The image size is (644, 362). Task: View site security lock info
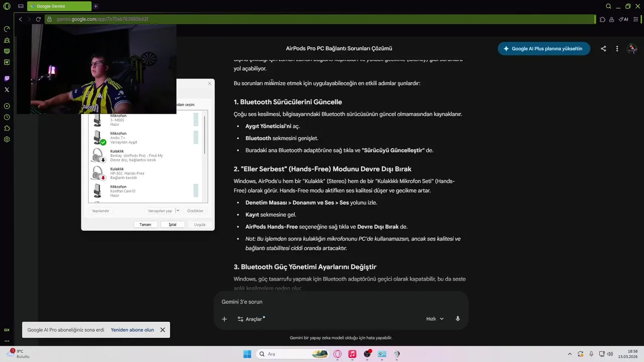pyautogui.click(x=49, y=19)
